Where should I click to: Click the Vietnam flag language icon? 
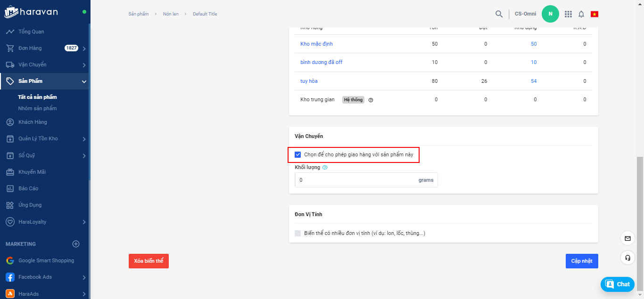(x=594, y=14)
